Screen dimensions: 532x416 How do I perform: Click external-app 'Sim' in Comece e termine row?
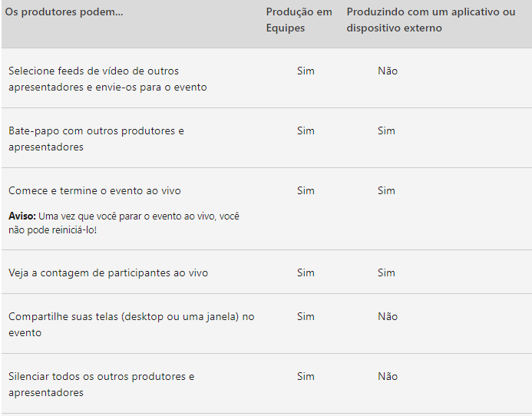pyautogui.click(x=386, y=190)
